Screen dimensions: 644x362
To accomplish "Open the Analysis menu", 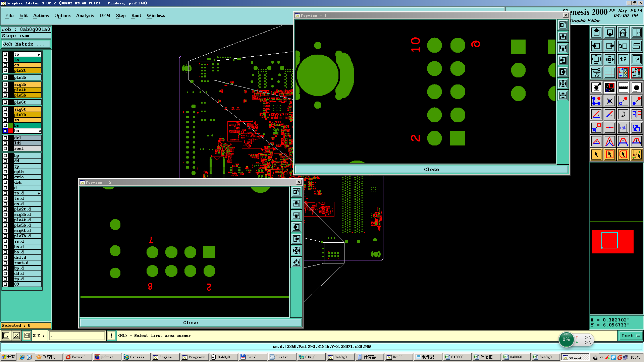I will click(x=85, y=15).
